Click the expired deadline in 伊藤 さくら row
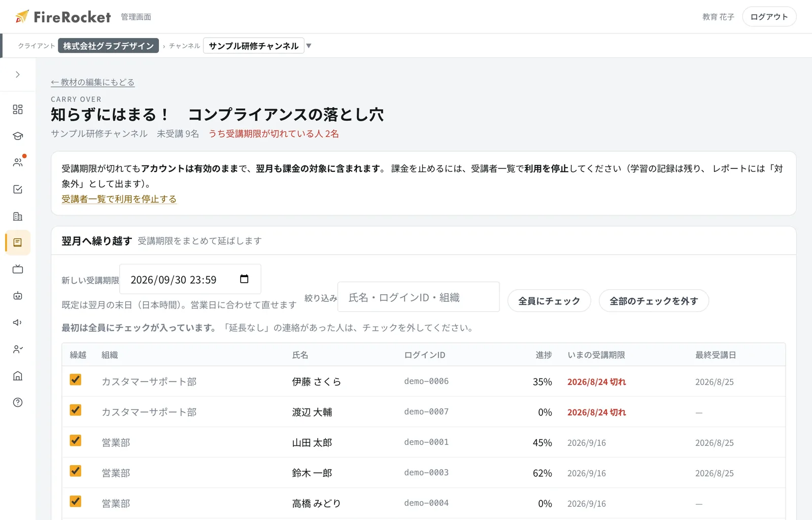 click(597, 382)
